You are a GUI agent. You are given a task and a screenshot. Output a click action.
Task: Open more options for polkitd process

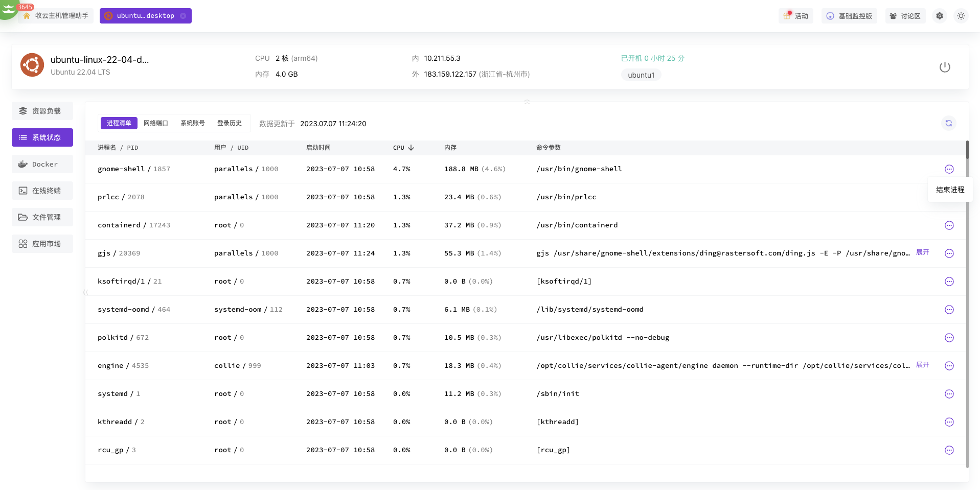point(949,338)
